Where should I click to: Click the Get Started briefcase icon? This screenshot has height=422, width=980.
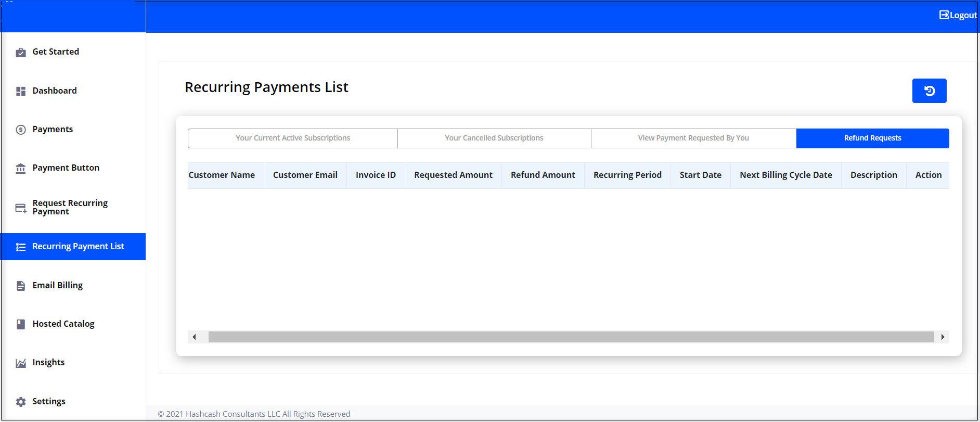pos(21,52)
